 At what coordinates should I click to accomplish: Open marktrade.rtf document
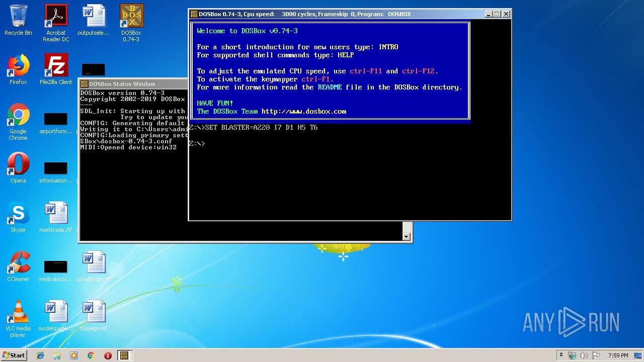coord(56,218)
